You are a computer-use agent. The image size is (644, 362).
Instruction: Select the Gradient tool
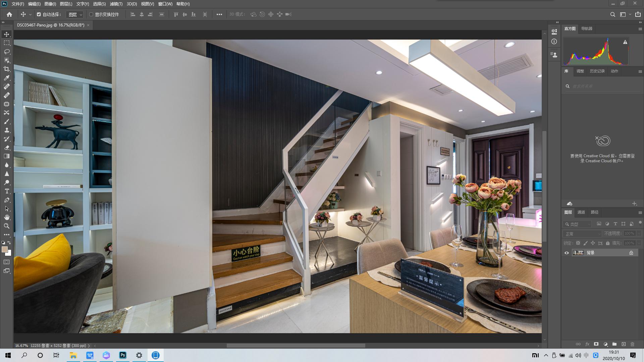click(7, 156)
